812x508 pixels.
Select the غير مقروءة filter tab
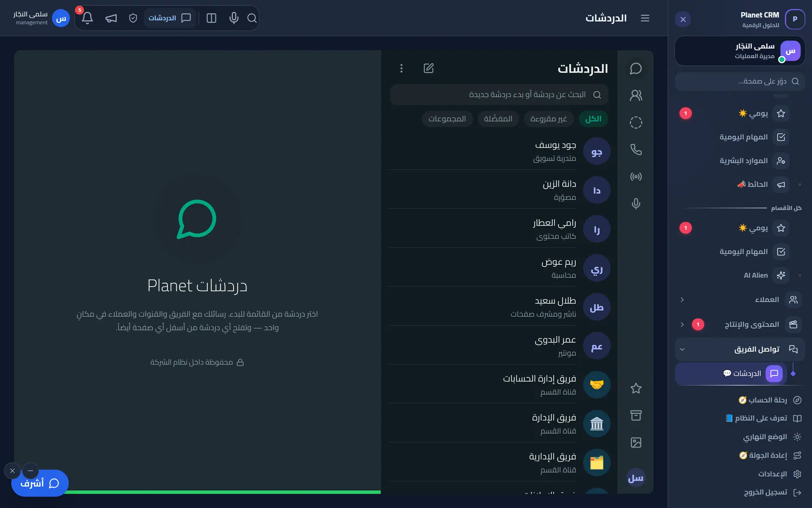[x=549, y=119]
